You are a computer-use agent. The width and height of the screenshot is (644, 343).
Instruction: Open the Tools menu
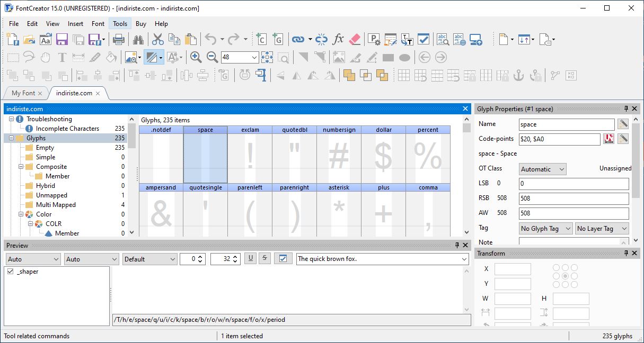click(x=120, y=23)
